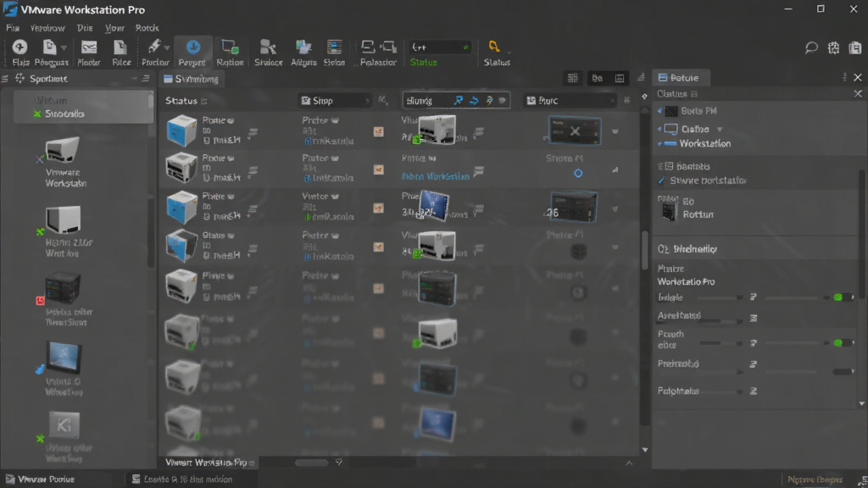This screenshot has height=488, width=868.
Task: Open the dropdown arrow next to Poweruz
Action: [x=64, y=47]
